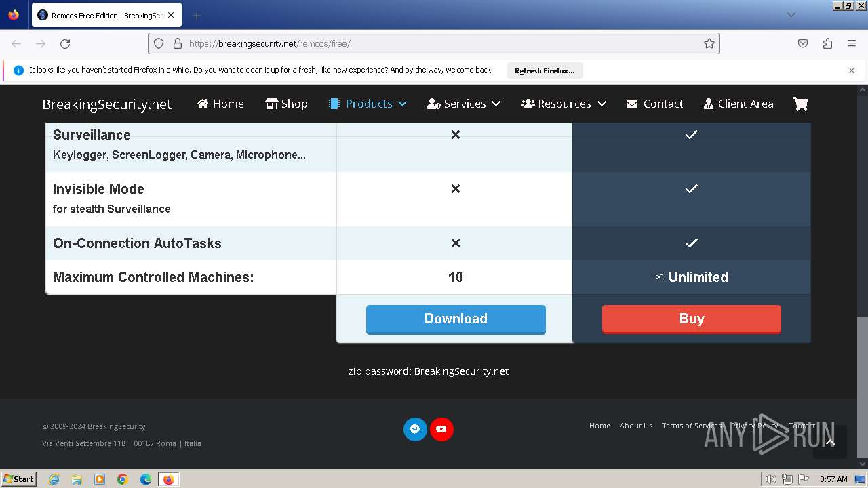868x488 pixels.
Task: Click the page vertical scrollbar thumb
Action: point(862,386)
